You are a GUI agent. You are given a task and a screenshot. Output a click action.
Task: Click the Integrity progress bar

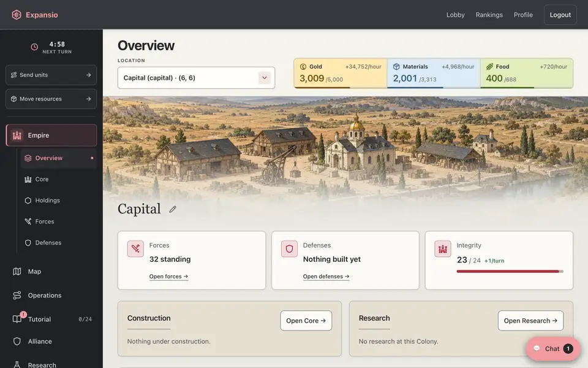click(510, 271)
